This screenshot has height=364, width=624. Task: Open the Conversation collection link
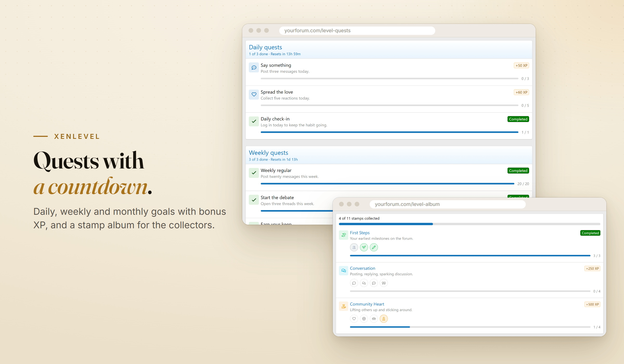(362, 268)
